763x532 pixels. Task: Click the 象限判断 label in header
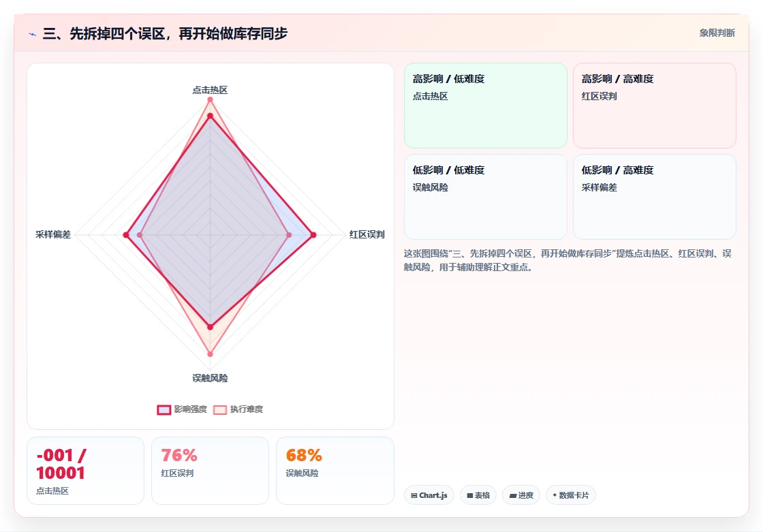(x=717, y=33)
